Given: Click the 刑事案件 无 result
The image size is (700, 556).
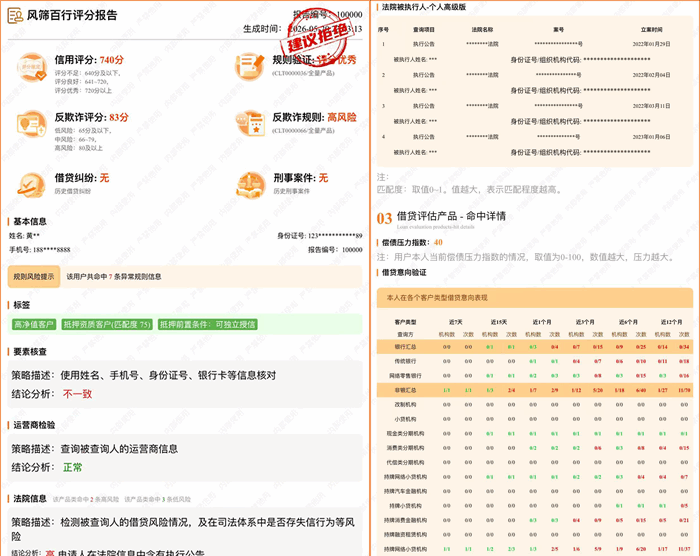Looking at the screenshot, I should pyautogui.click(x=323, y=178).
